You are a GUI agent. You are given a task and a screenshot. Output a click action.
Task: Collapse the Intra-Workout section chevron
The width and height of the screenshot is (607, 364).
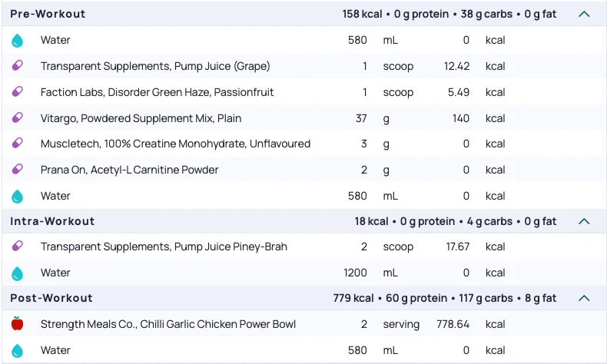click(584, 221)
